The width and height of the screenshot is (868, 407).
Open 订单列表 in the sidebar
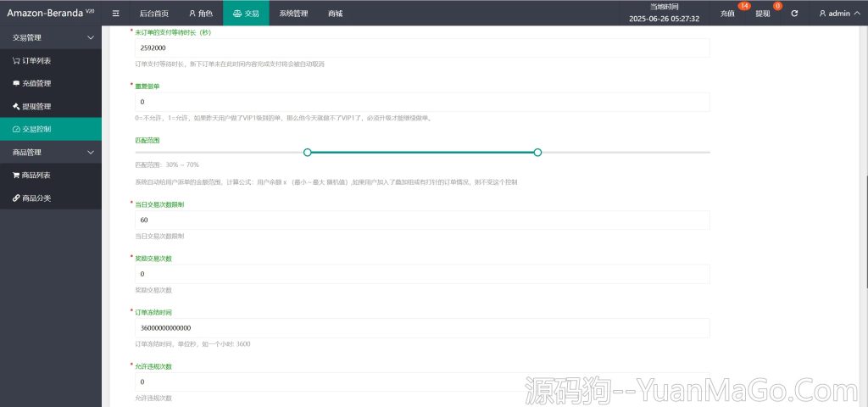click(x=51, y=61)
